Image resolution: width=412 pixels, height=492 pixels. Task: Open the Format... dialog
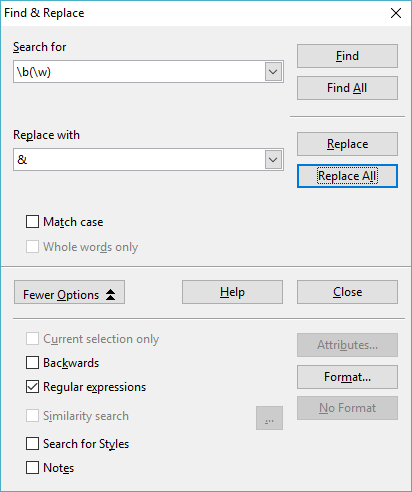point(347,377)
